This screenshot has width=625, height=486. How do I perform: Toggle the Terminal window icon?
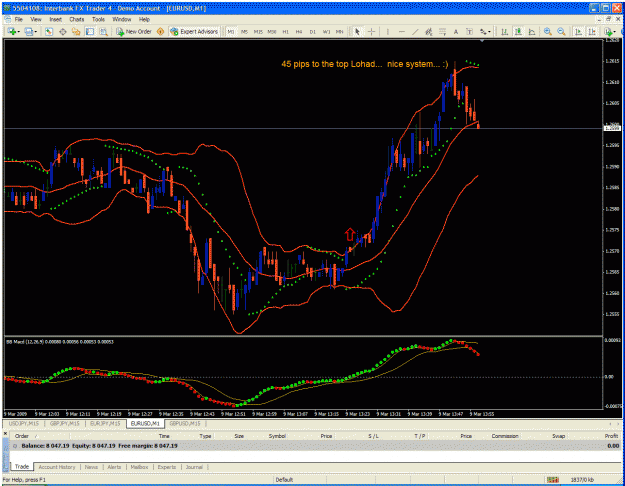point(90,31)
